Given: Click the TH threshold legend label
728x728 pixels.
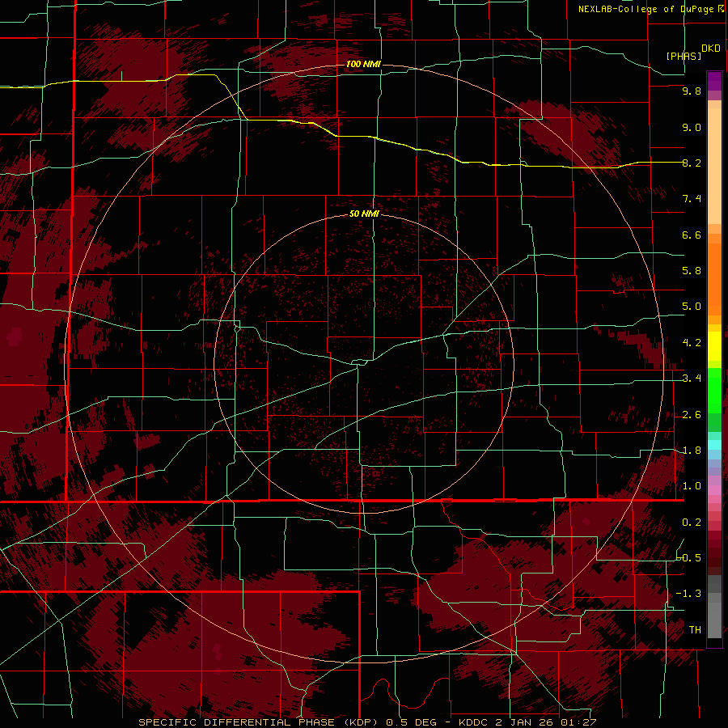Looking at the screenshot, I should [x=695, y=629].
